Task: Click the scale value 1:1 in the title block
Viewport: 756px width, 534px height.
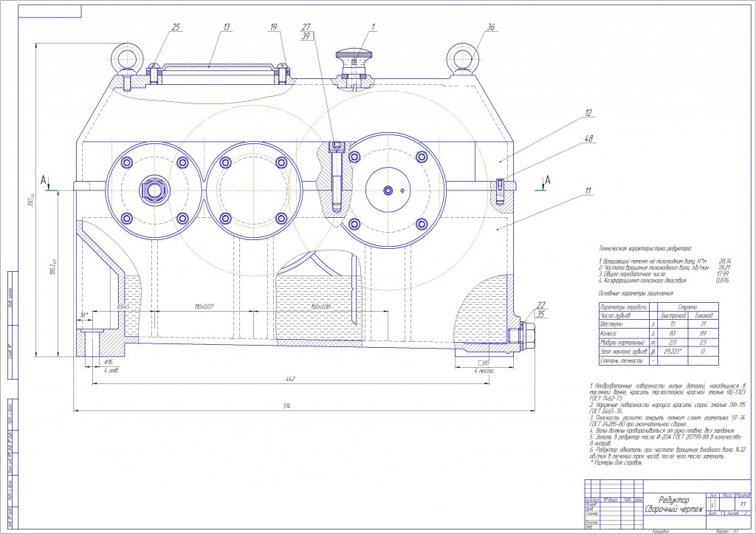Action: click(x=743, y=504)
